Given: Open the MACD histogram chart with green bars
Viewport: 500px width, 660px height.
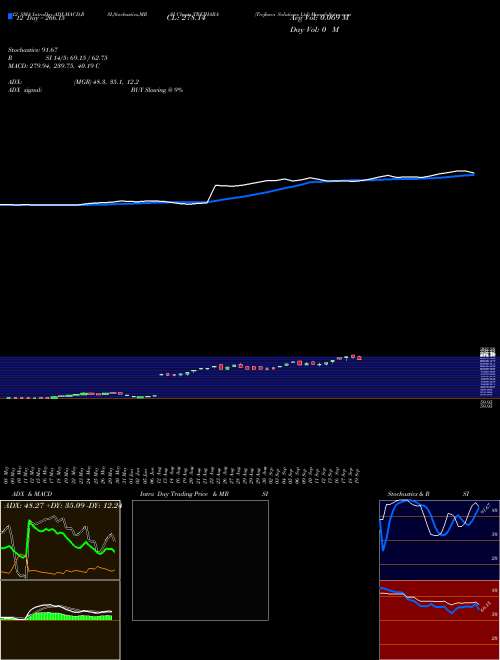Looking at the screenshot, I should click(60, 620).
